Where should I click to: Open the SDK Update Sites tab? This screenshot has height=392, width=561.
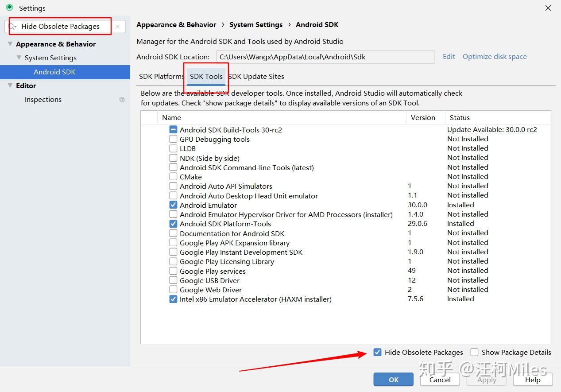click(x=256, y=76)
